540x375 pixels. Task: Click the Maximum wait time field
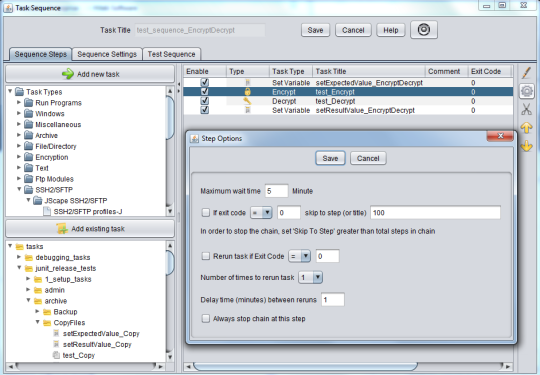[276, 191]
